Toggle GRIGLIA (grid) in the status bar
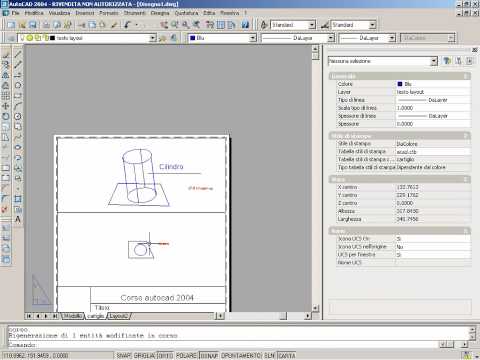Screen dimensions: 480x360 [x=144, y=356]
